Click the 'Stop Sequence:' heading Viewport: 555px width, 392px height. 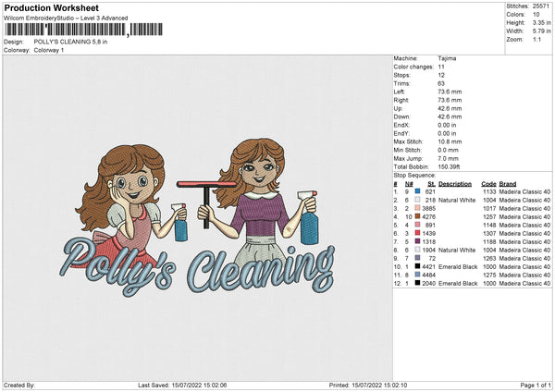414,176
